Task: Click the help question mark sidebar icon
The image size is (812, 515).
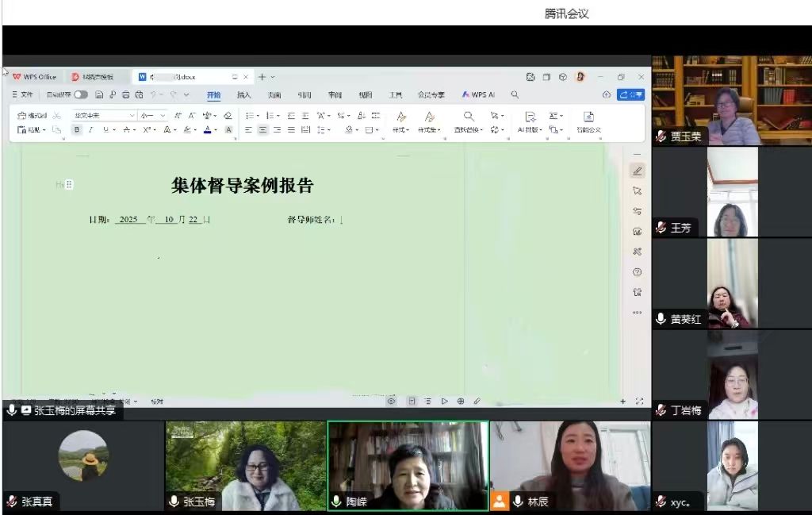Action: 638,272
